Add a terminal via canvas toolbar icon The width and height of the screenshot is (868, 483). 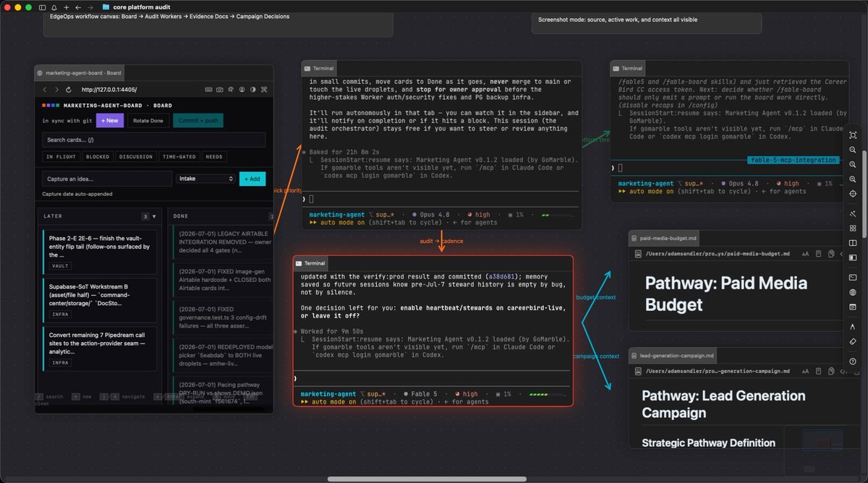[x=853, y=277]
